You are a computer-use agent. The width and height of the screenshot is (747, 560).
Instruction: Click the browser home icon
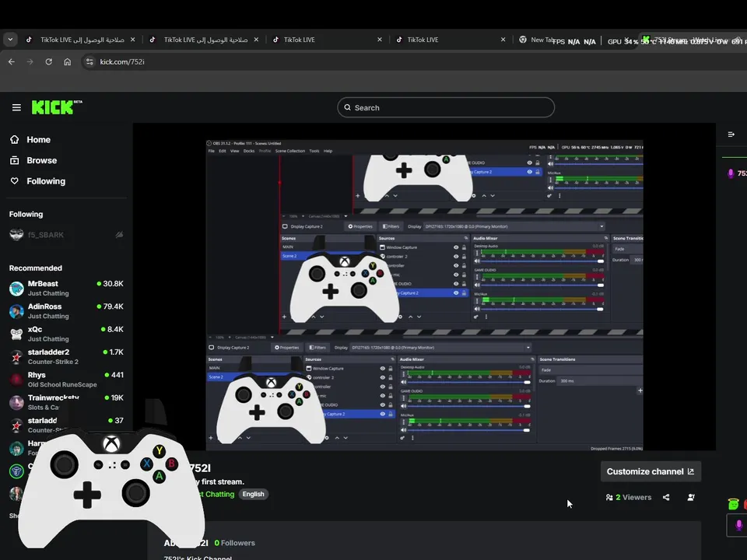pyautogui.click(x=67, y=62)
